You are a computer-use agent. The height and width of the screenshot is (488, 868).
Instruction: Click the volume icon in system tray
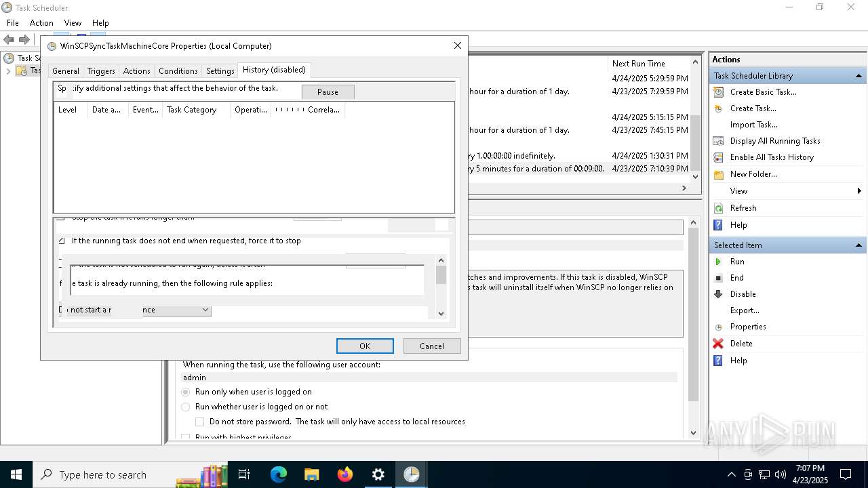(x=780, y=474)
